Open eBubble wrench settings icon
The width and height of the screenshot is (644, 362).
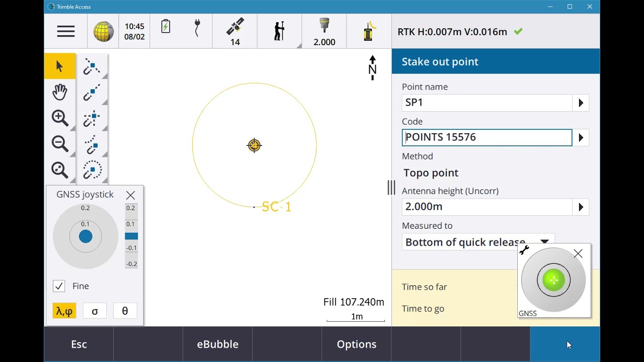[x=524, y=250]
